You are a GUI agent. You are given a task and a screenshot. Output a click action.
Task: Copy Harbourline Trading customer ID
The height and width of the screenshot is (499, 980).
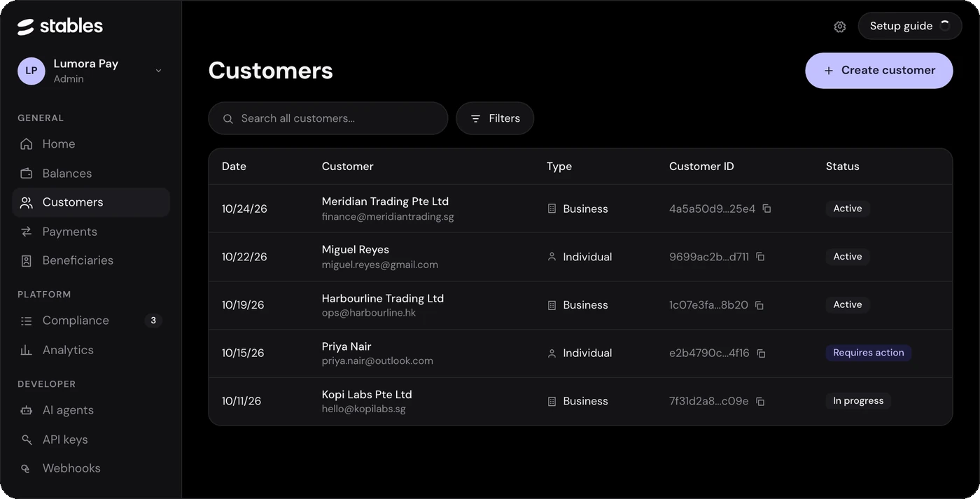(x=759, y=305)
